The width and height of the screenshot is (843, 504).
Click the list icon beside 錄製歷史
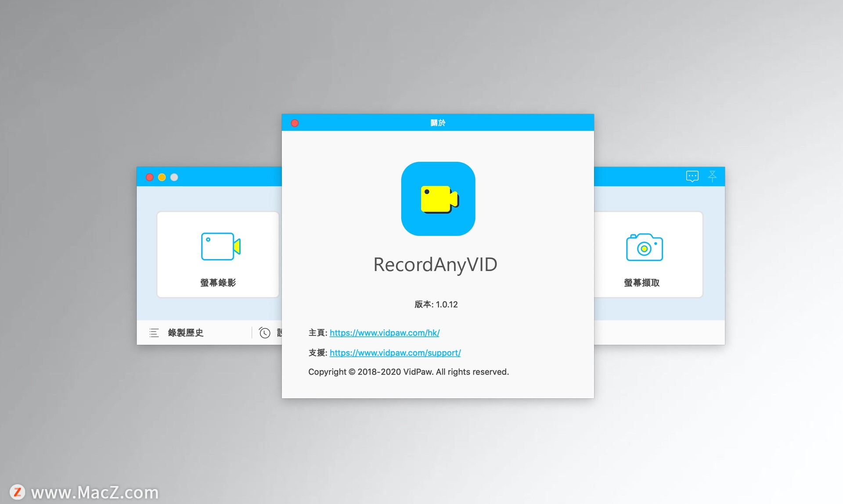[154, 333]
